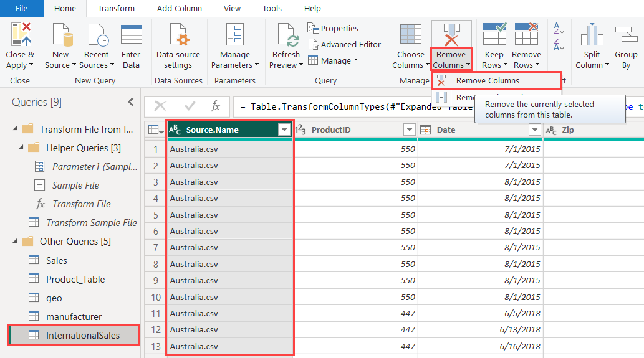Select the Transform Sample File query

click(x=91, y=223)
